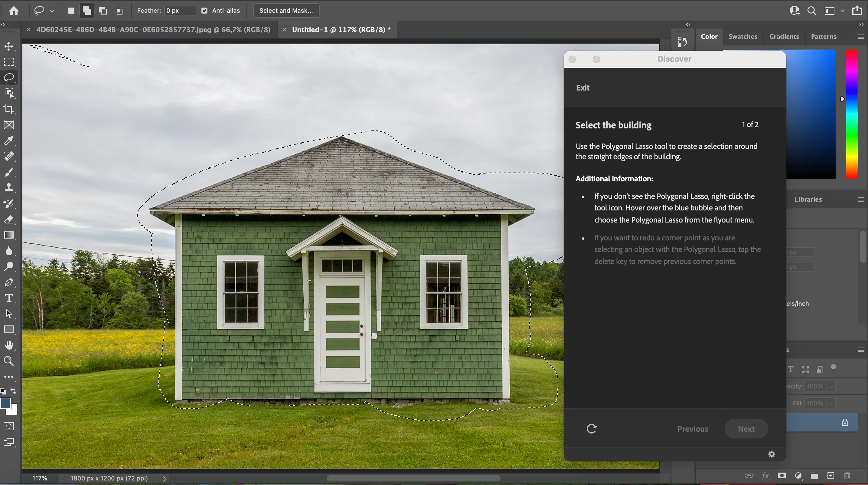Select the Eyedropper tool

click(x=9, y=140)
